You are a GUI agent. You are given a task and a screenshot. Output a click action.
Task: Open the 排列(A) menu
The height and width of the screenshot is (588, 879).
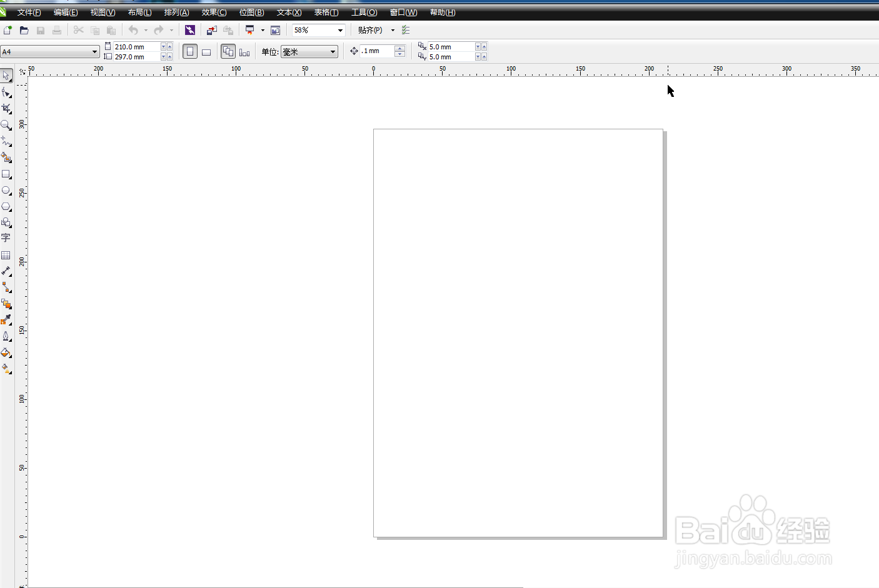176,12
